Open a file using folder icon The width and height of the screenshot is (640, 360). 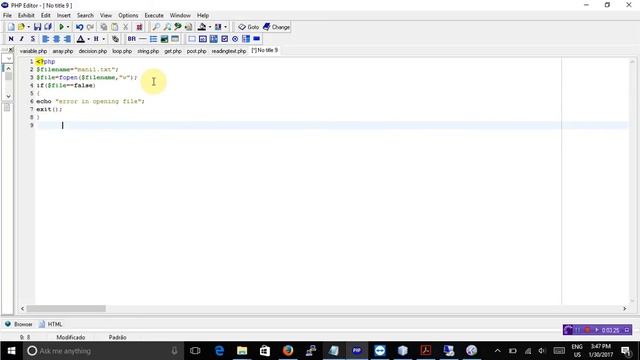click(x=21, y=27)
